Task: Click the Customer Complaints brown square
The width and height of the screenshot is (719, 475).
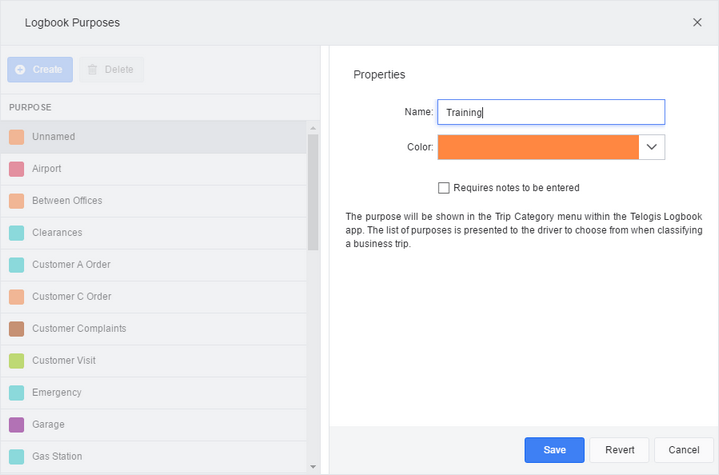Action: point(17,329)
